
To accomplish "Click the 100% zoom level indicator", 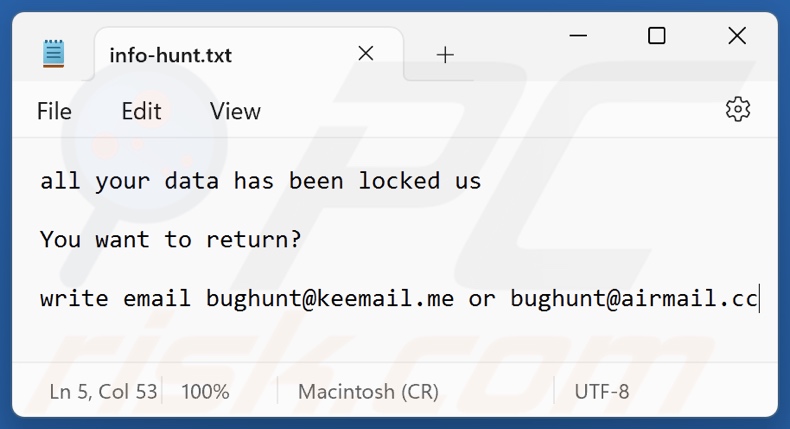I will click(x=205, y=391).
